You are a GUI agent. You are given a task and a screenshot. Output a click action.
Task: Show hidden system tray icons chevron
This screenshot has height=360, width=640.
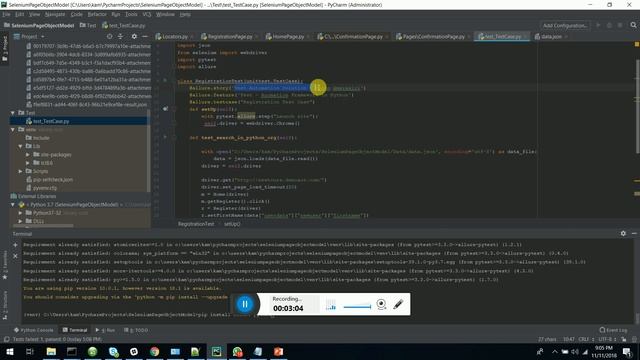point(555,351)
